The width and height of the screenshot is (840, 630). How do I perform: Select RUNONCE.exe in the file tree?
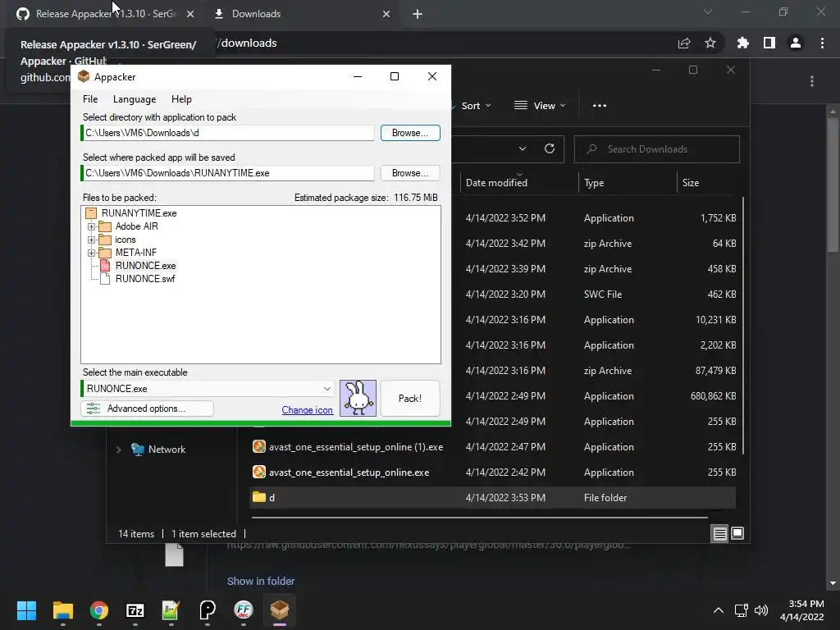coord(145,266)
